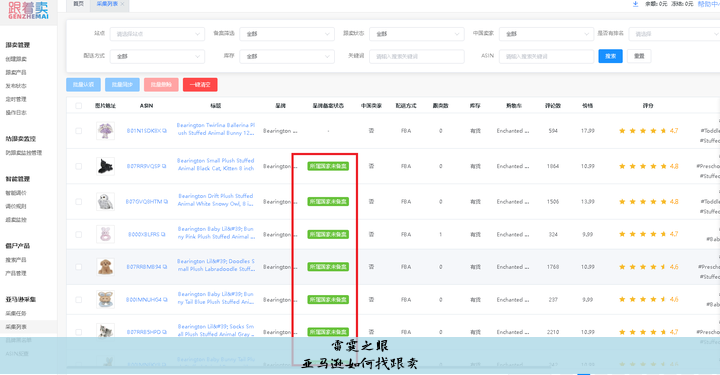Close the 采集列表 tab with its X
720x375 pixels.
click(122, 4)
